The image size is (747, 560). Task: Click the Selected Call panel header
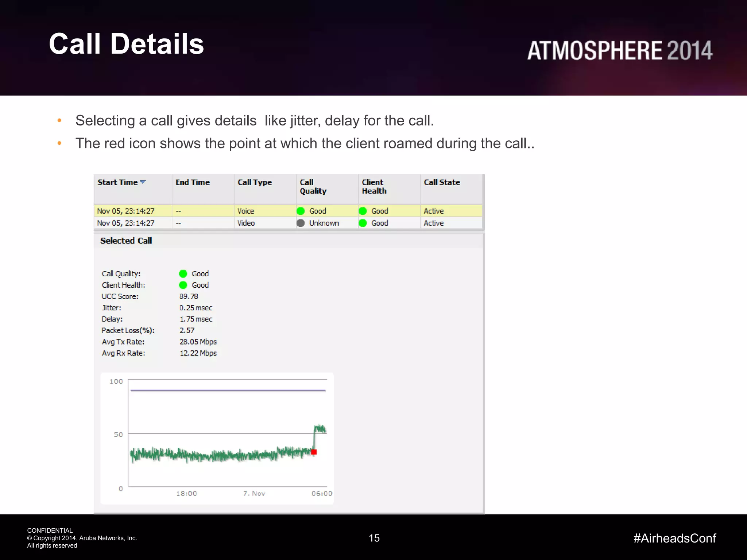126,241
